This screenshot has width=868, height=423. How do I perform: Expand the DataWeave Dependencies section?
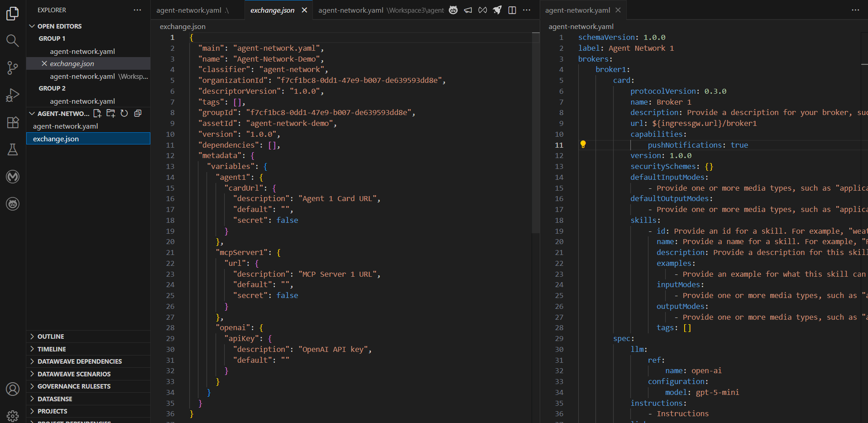[79, 361]
